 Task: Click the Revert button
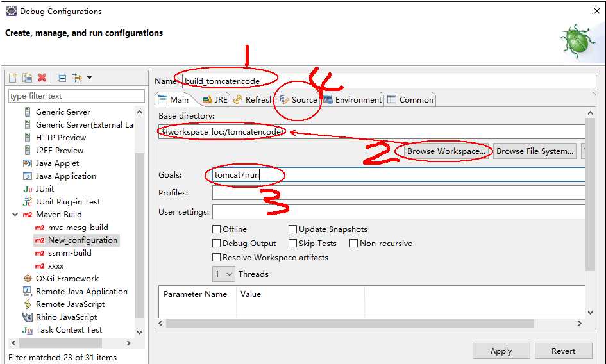pyautogui.click(x=563, y=351)
